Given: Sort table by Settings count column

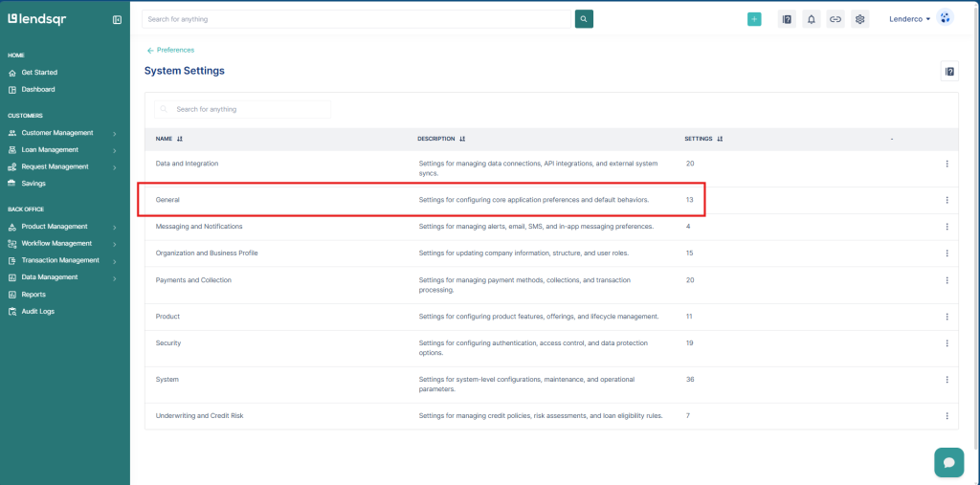Looking at the screenshot, I should click(720, 139).
